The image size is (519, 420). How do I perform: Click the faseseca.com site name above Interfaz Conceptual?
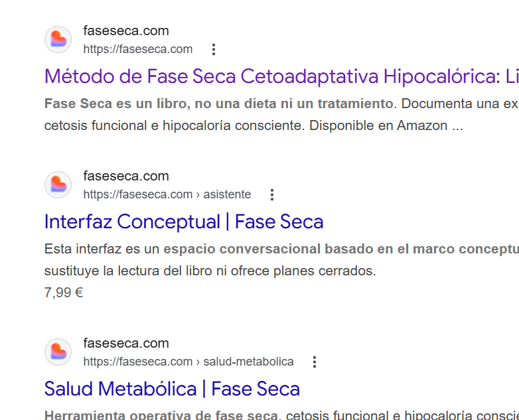[126, 176]
